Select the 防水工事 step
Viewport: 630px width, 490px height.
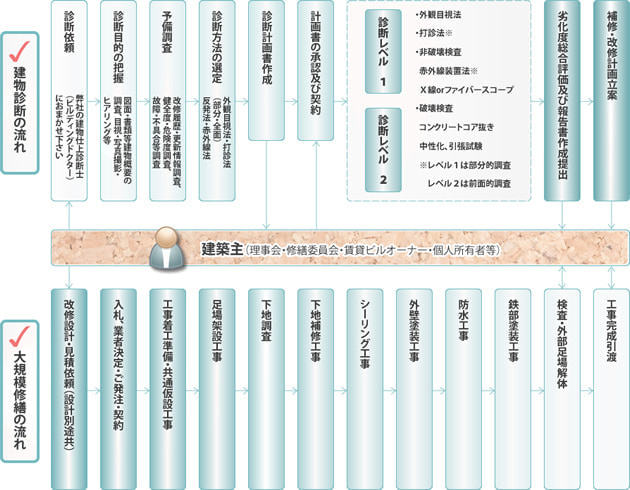[x=464, y=389]
